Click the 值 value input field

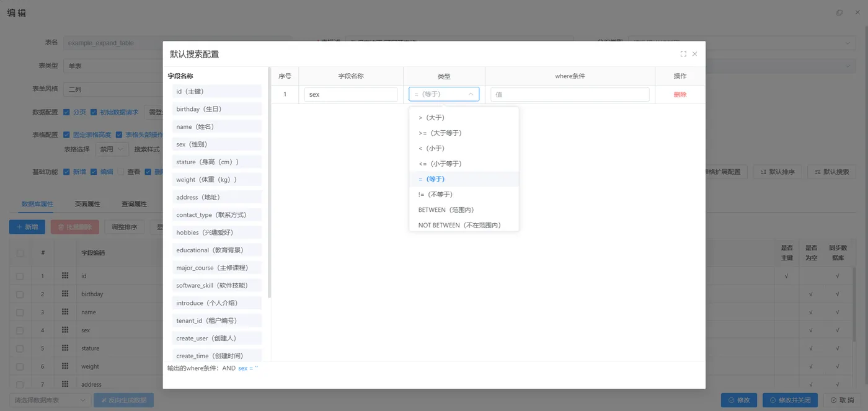pyautogui.click(x=569, y=94)
